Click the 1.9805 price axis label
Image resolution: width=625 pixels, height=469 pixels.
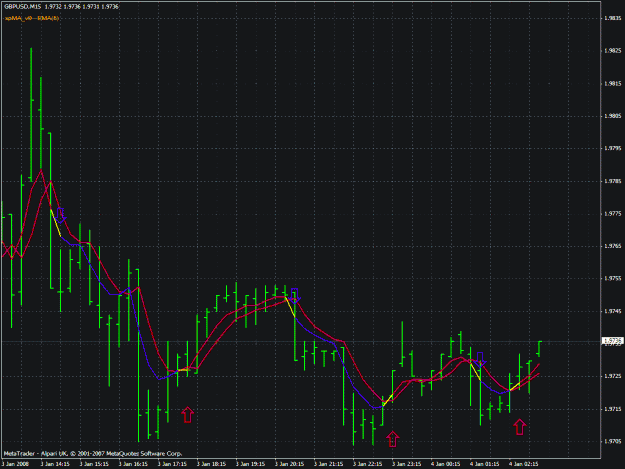click(613, 116)
